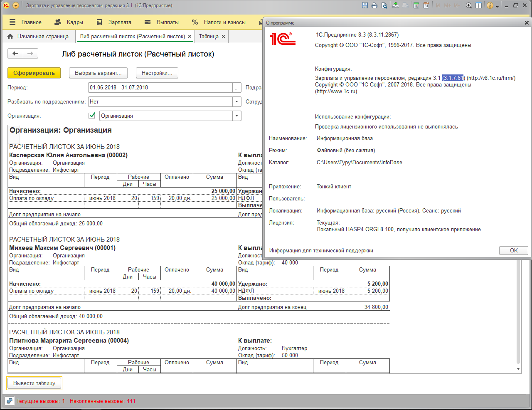Click OK in the О программе dialog

point(514,250)
